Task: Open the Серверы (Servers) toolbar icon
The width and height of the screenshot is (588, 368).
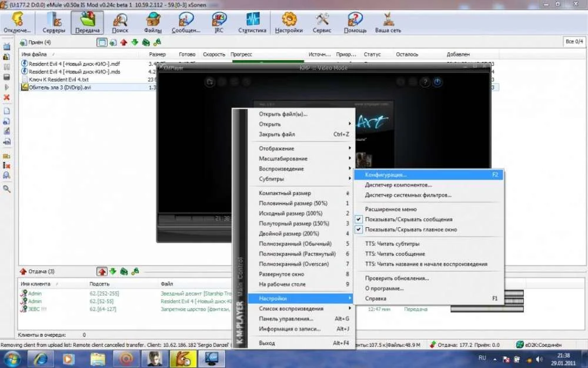Action: [x=54, y=23]
